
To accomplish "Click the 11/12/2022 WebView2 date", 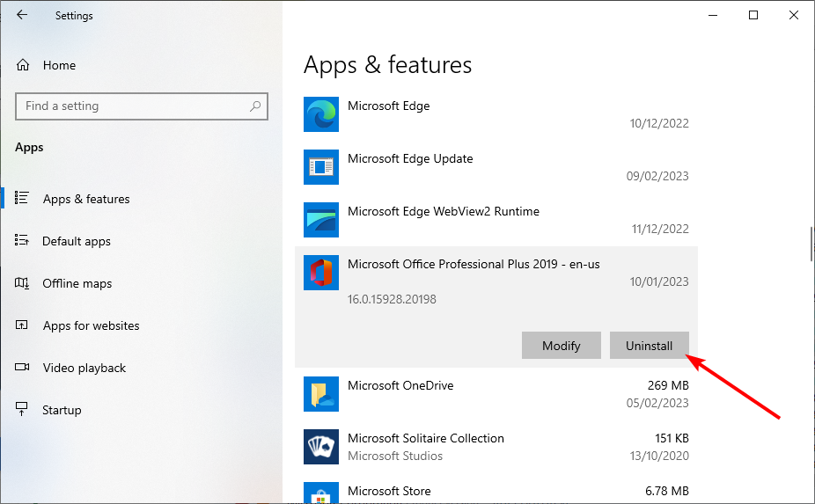I will click(x=660, y=229).
